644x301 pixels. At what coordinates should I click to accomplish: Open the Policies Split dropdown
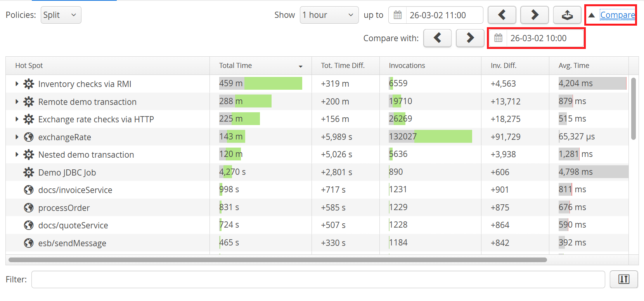(x=61, y=15)
